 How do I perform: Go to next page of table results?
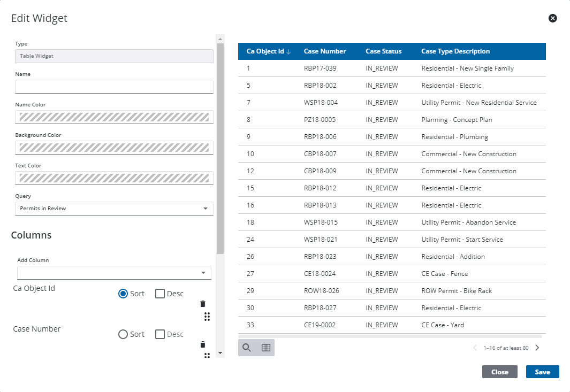(537, 348)
